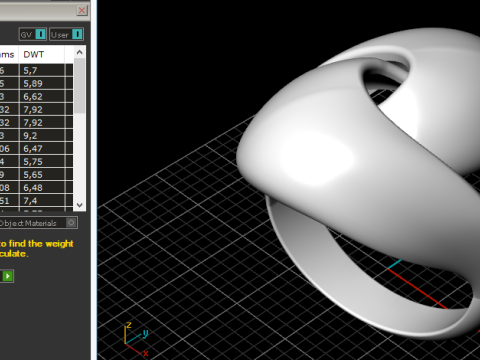This screenshot has width=480, height=360.
Task: Click the materials table scrollbar thumb
Action: pyautogui.click(x=79, y=86)
